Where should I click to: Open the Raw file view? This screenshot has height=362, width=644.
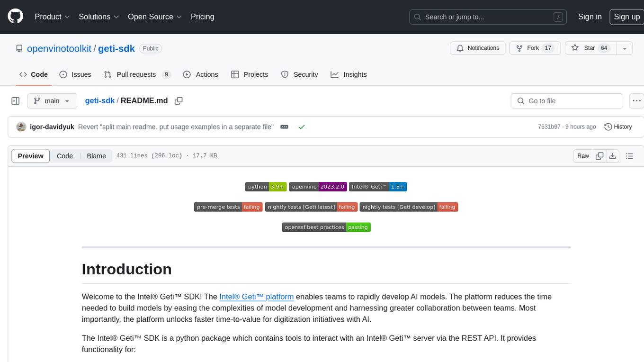583,156
